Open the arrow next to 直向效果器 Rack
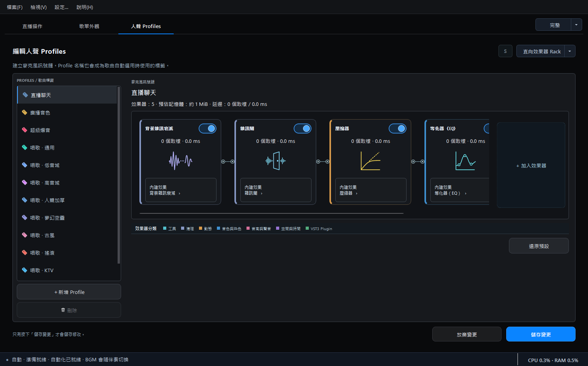The height and width of the screenshot is (366, 588). 570,51
